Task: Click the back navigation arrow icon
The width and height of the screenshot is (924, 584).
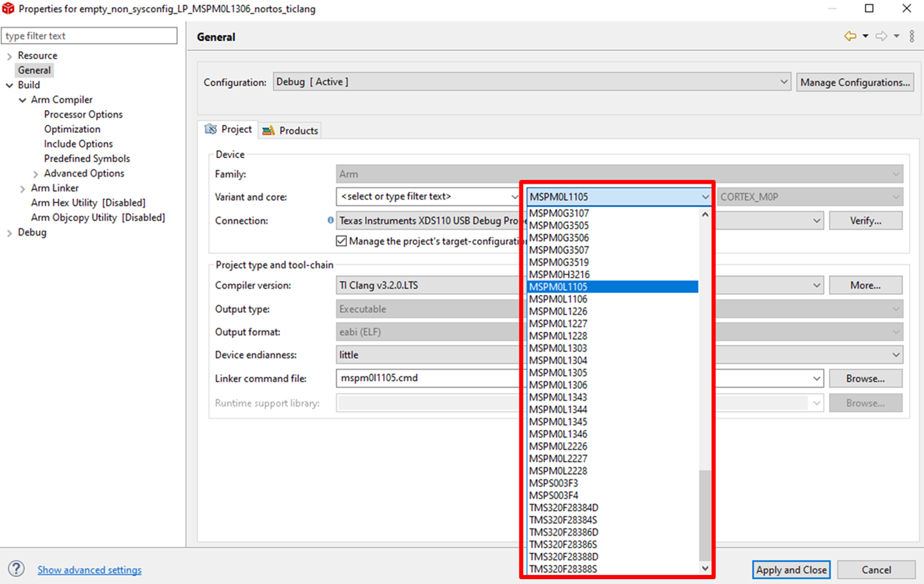Action: pyautogui.click(x=850, y=37)
